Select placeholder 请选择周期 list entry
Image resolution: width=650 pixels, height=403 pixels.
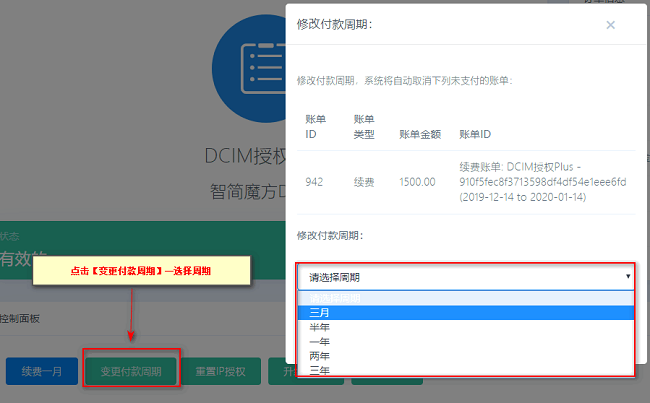point(466,299)
